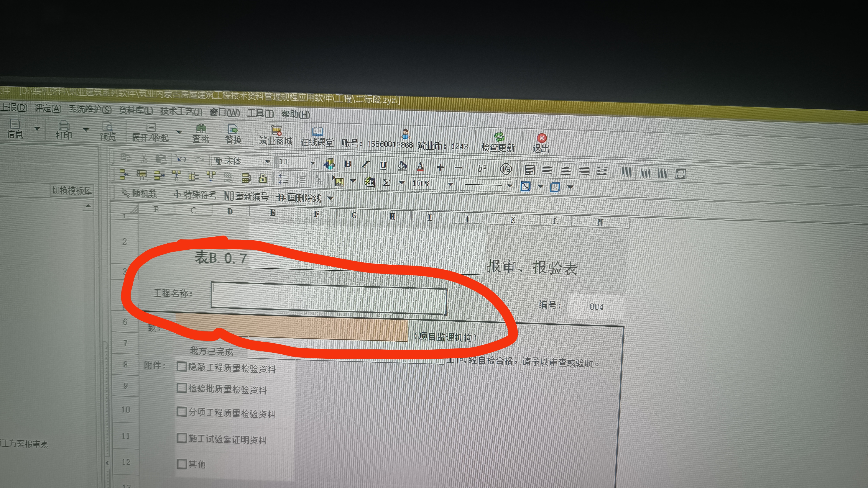
Task: Click the Bold formatting icon
Action: (x=348, y=164)
